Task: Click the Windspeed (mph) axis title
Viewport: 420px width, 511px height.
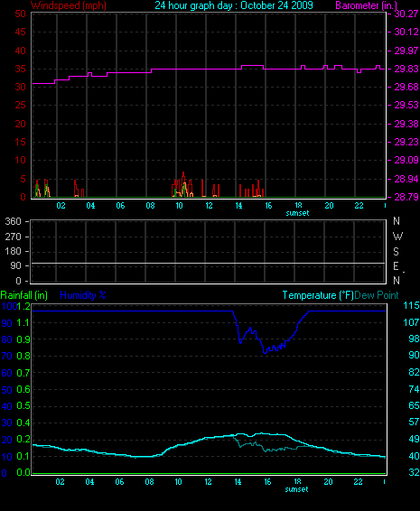Action: tap(68, 5)
